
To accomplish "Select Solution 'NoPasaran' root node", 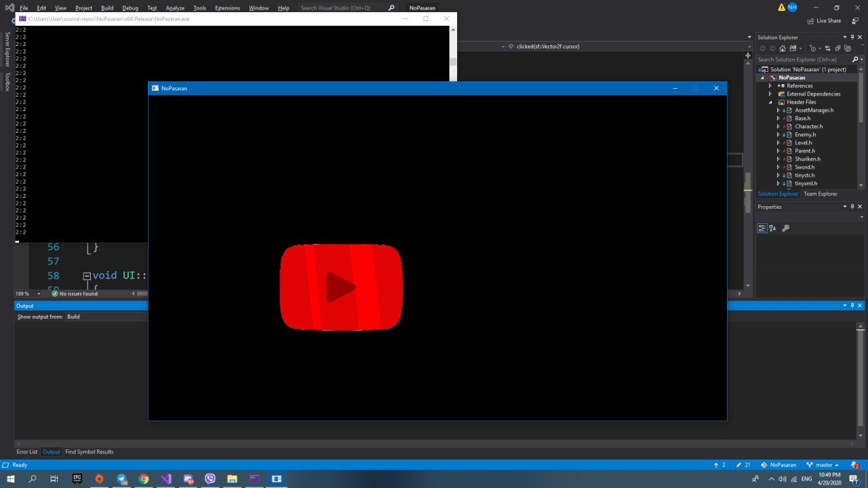I will coord(808,69).
